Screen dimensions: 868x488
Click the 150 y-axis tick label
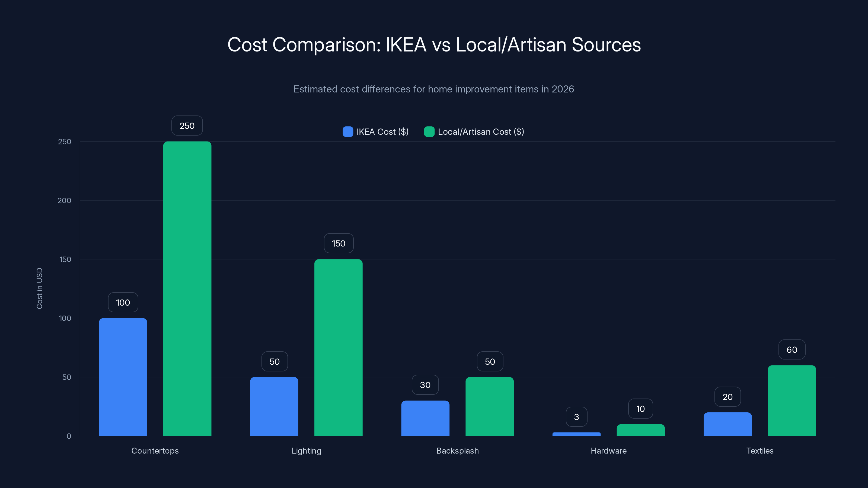coord(65,259)
